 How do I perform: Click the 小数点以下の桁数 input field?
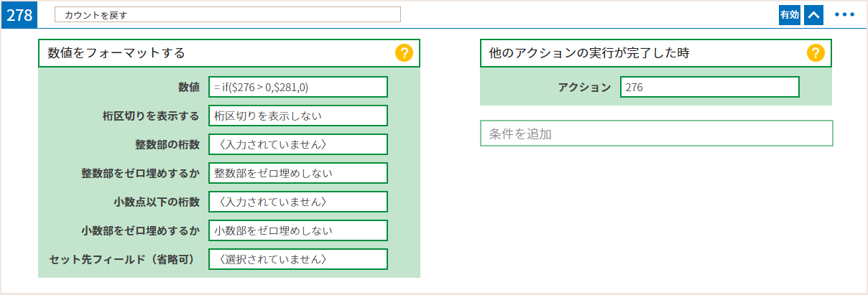click(x=298, y=202)
